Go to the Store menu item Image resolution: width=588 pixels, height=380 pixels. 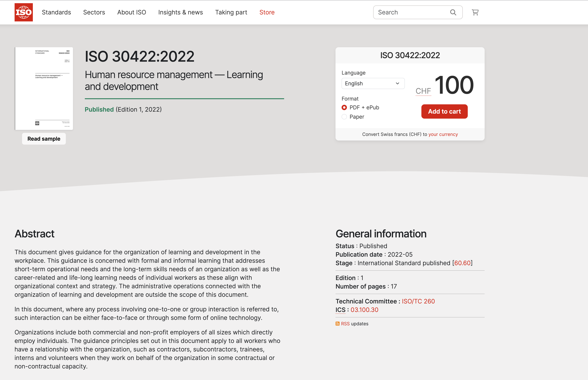[267, 12]
